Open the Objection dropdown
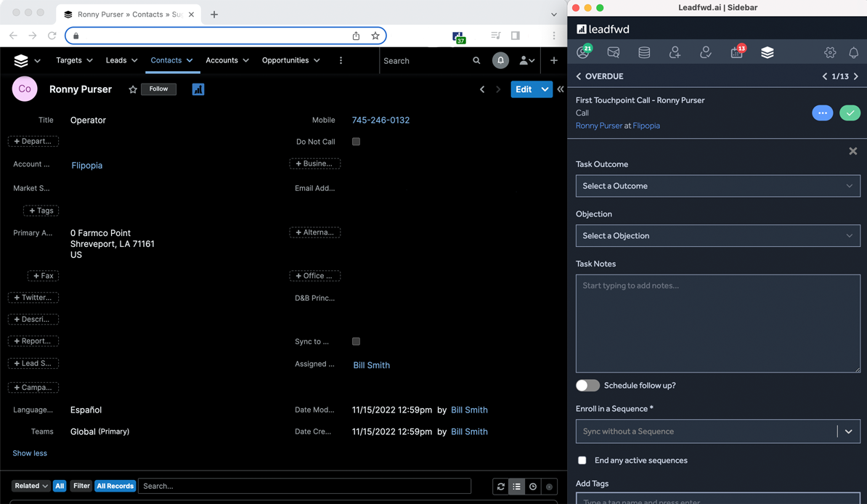867x504 pixels. [717, 236]
